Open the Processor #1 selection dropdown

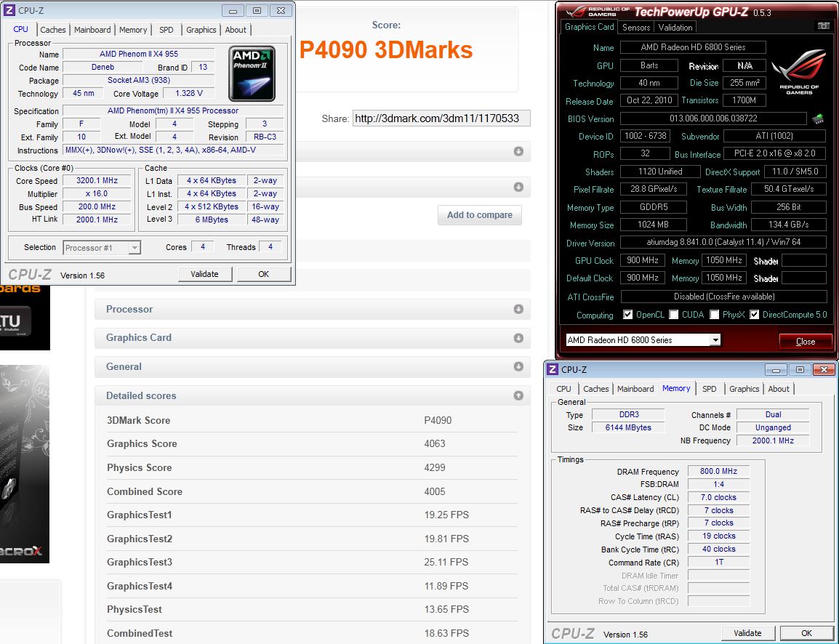click(135, 248)
